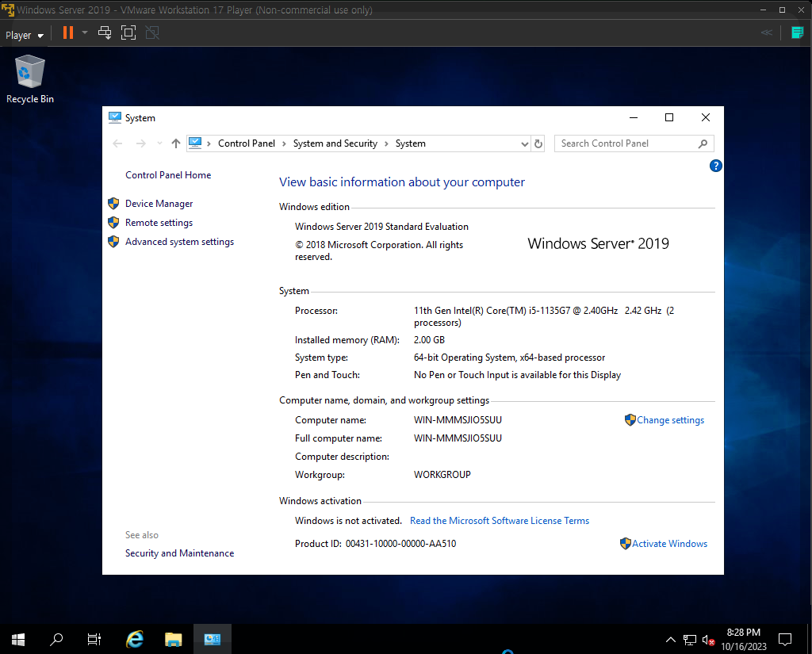Go forward in System window navigation
812x654 pixels.
coord(140,143)
